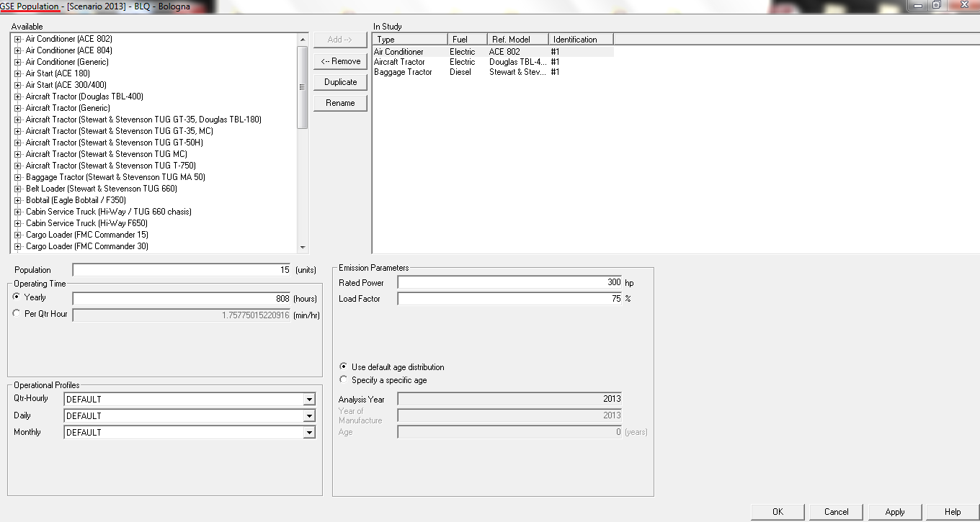Select Aircraft Tractor TUG GT-35, MC item
The height and width of the screenshot is (522, 980).
click(120, 131)
